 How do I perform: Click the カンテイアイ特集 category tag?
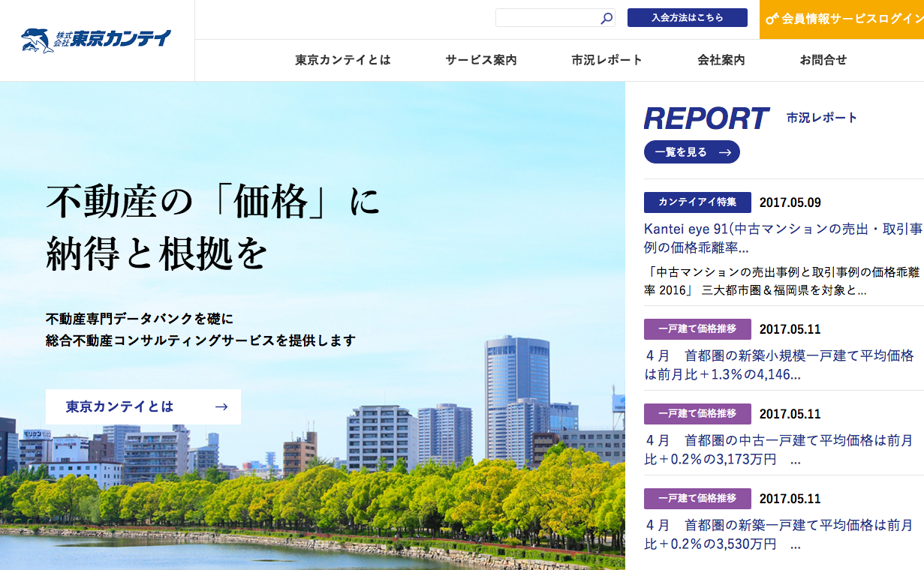click(x=697, y=202)
